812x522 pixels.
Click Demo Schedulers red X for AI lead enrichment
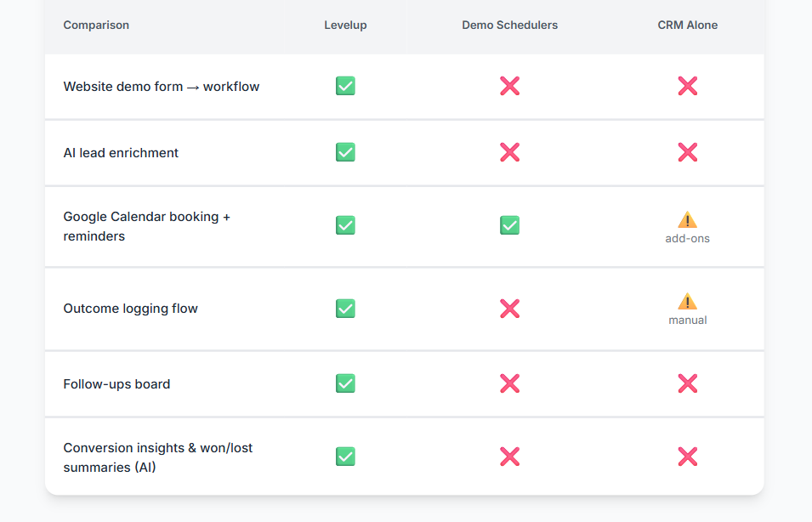[509, 152]
